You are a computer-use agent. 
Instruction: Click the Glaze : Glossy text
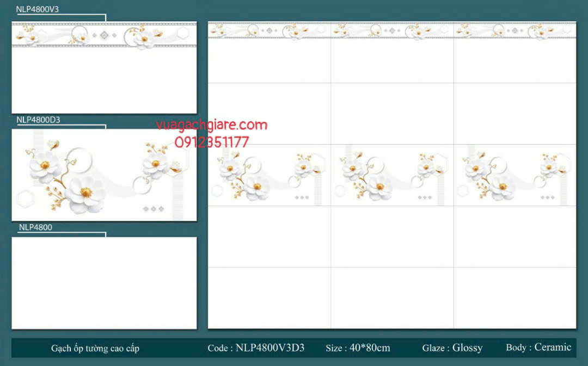tap(452, 348)
